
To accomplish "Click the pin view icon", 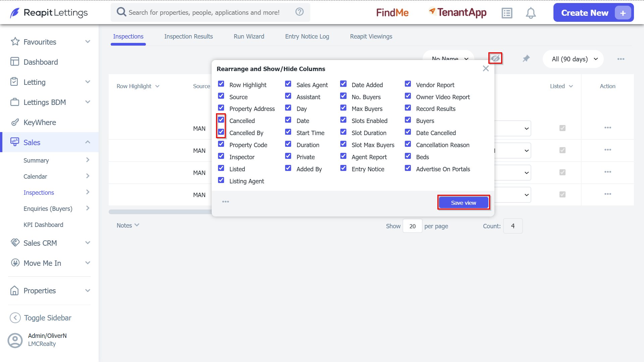I will (x=526, y=59).
